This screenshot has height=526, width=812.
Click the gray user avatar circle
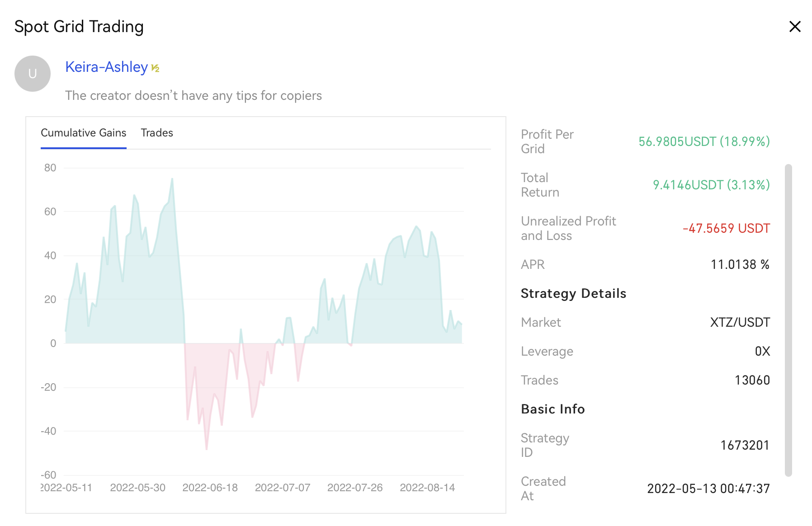coord(33,74)
